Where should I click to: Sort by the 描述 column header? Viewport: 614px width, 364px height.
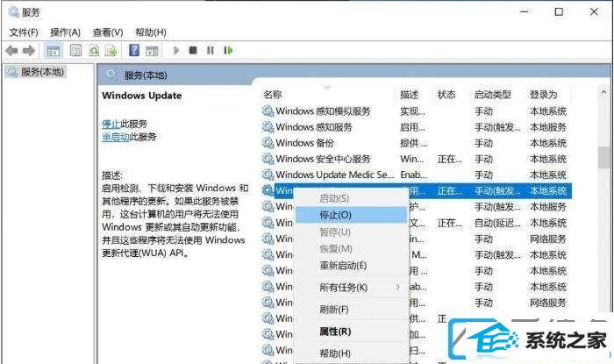[410, 95]
